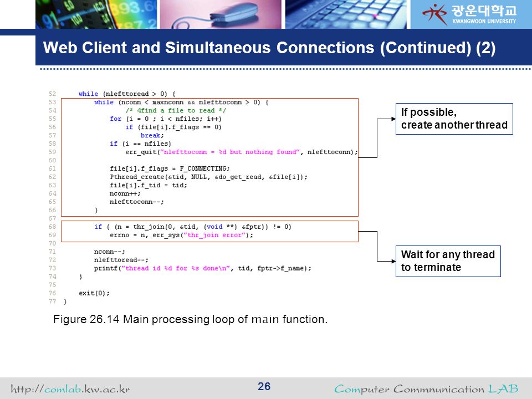Click the line 'while (nconn < maxnconn && nlefttoconn > 0)'

(181, 102)
